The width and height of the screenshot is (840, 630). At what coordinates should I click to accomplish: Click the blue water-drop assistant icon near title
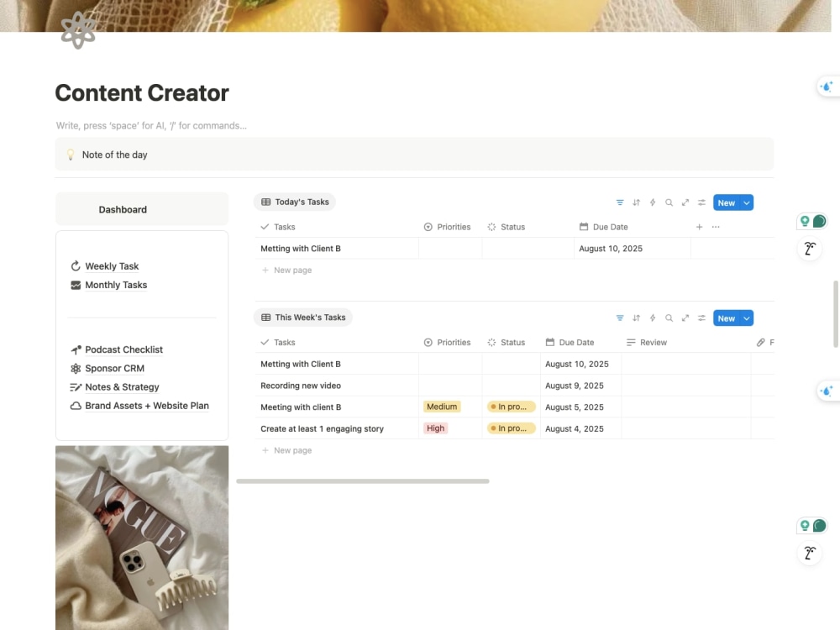[x=827, y=87]
